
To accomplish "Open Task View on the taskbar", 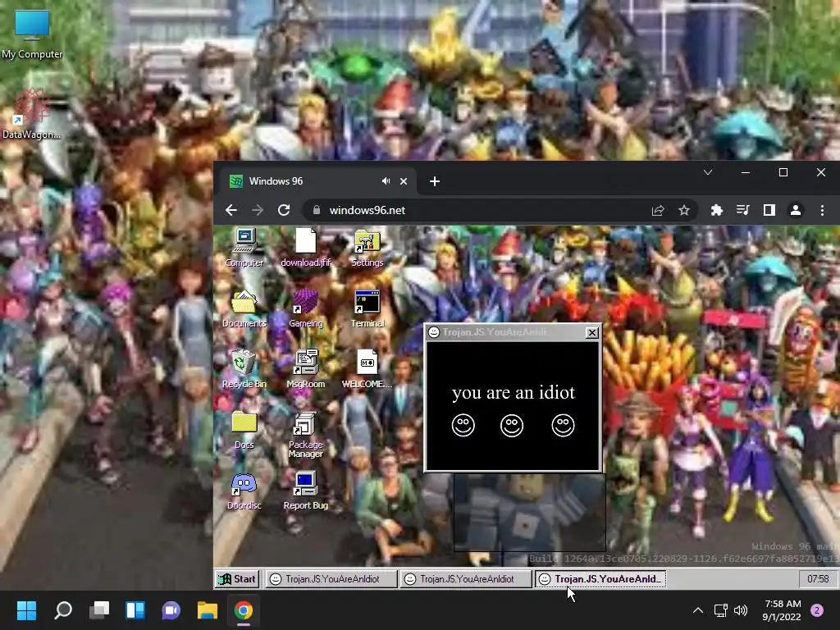I will point(99,610).
